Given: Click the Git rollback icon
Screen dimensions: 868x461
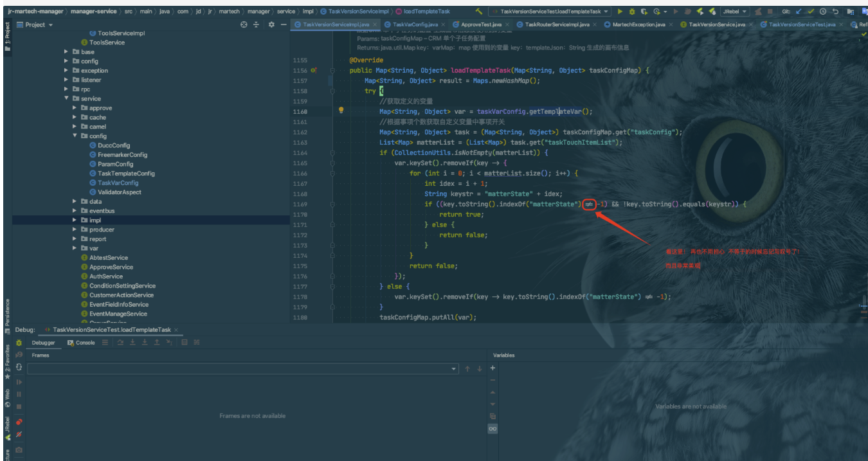Looking at the screenshot, I should pos(835,12).
